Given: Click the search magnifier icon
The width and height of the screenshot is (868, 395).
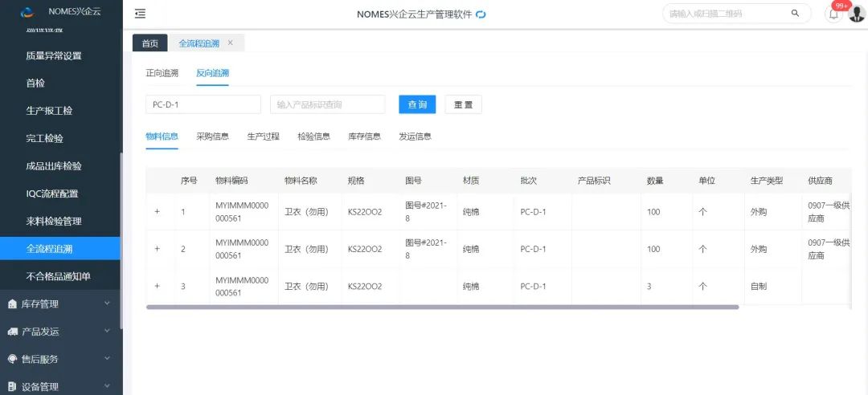Looking at the screenshot, I should click(x=795, y=14).
